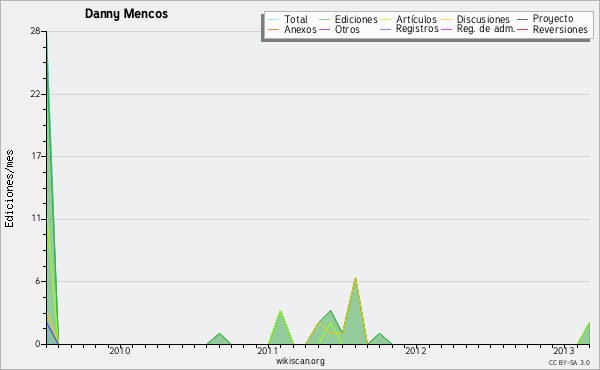Click the 2010 x-axis label
This screenshot has height=370, width=600.
[120, 351]
